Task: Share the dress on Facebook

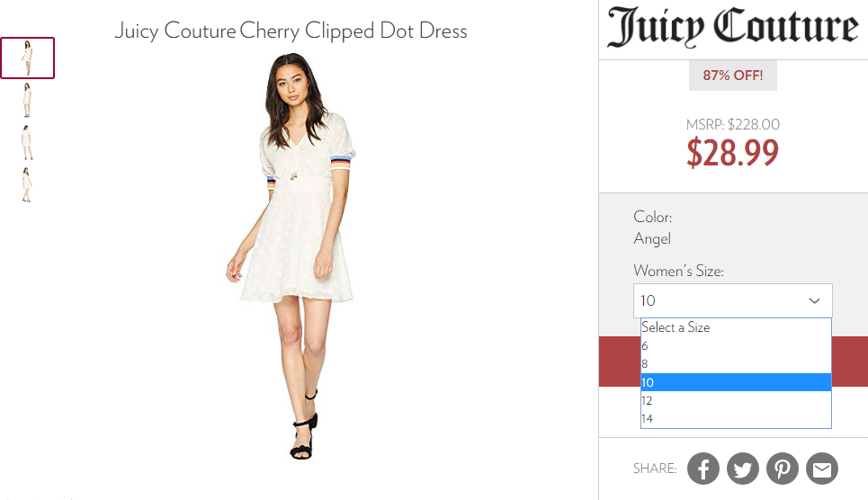Action: pyautogui.click(x=703, y=469)
